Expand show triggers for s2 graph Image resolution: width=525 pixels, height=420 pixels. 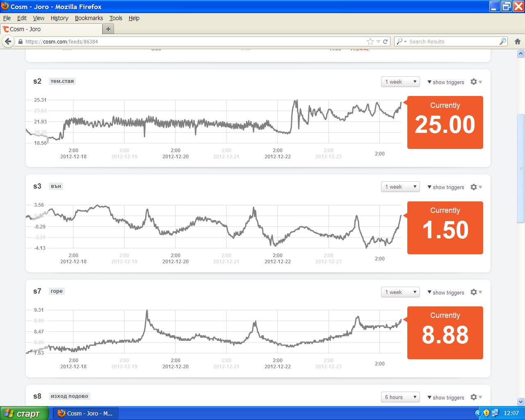click(x=446, y=82)
